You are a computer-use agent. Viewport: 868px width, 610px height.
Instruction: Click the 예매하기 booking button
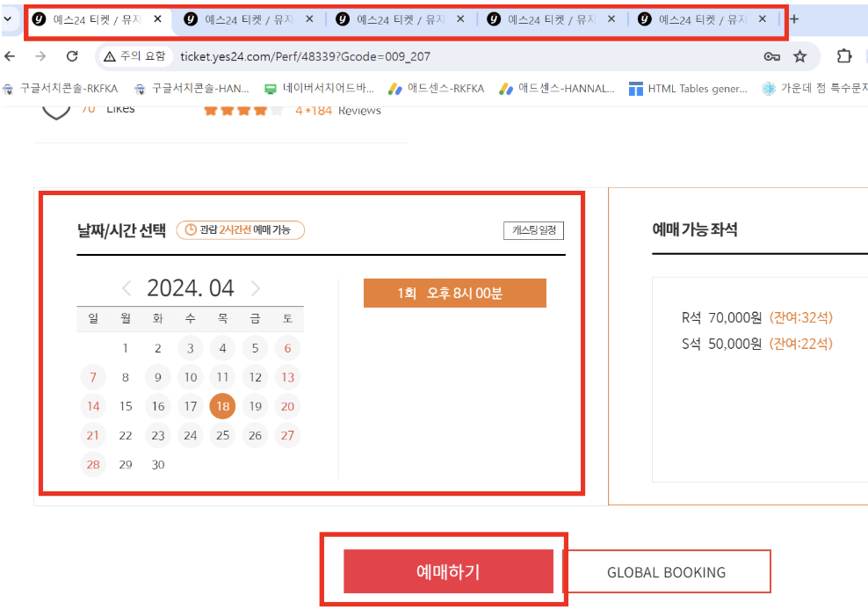pyautogui.click(x=447, y=570)
